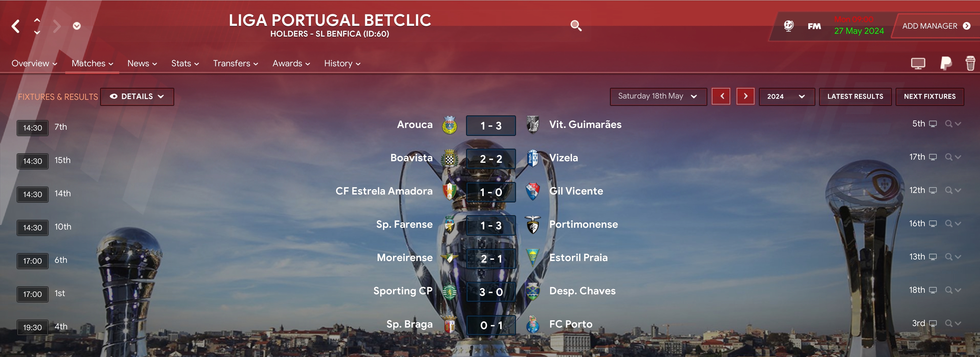Viewport: 980px width, 357px height.
Task: Click the back navigation arrow
Action: (16, 26)
